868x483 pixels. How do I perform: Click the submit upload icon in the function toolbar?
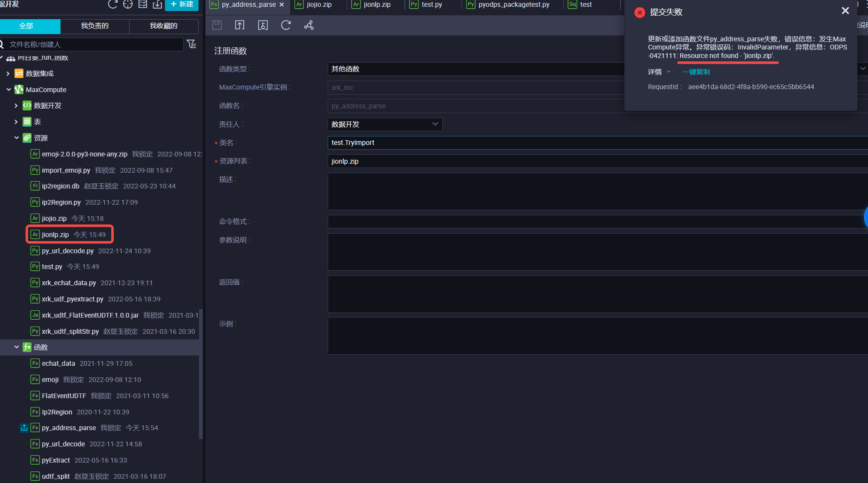(240, 25)
